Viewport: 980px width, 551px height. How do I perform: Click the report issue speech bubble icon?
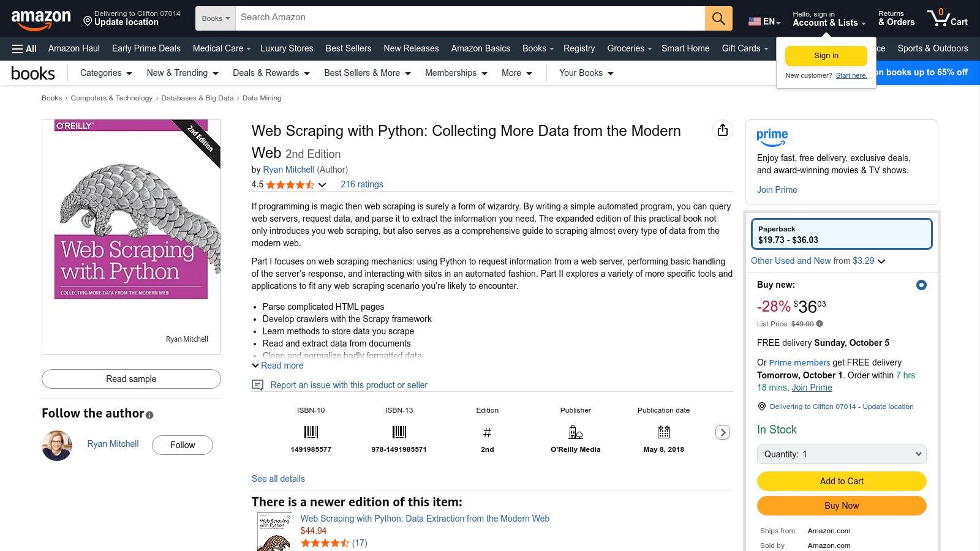tap(258, 385)
